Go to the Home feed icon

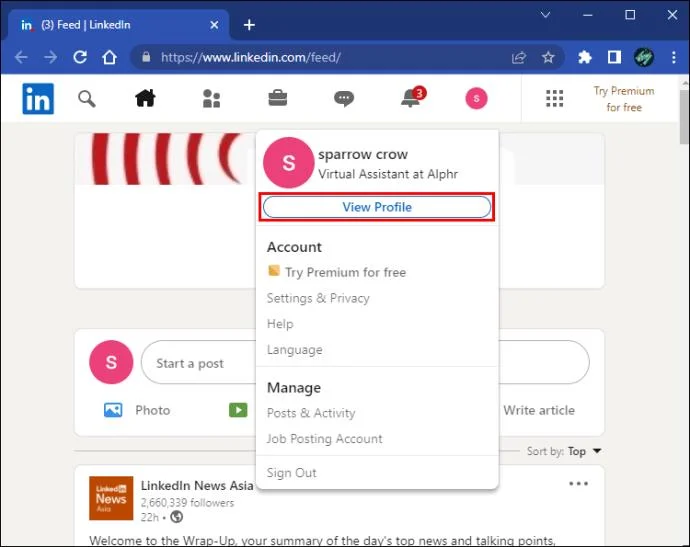point(145,98)
